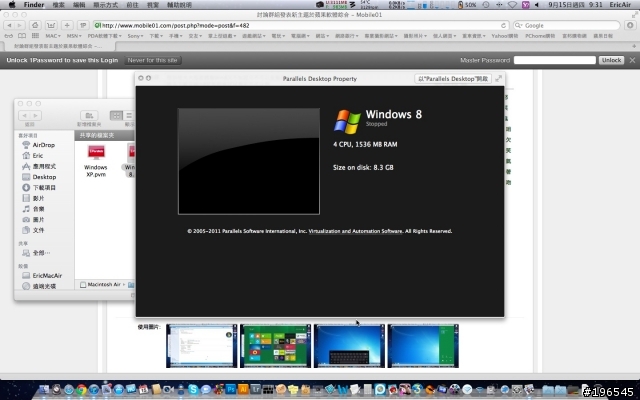640x400 pixels.
Task: Switch Finder window to icon view
Action: pyautogui.click(x=116, y=116)
